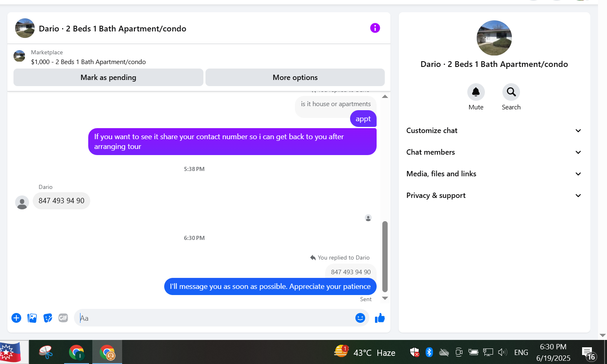Click Dario's phone number message bubble
607x364 pixels.
coord(61,201)
